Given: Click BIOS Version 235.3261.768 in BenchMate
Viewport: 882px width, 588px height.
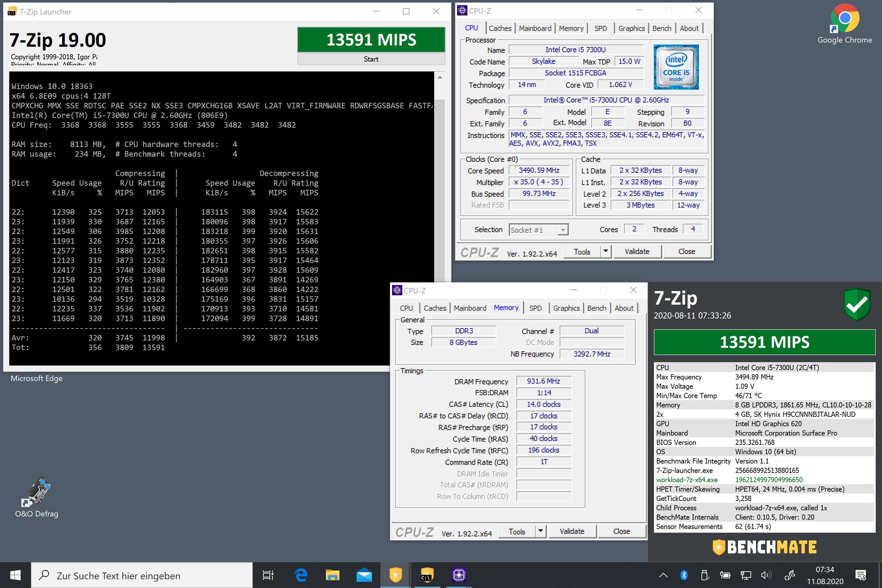Looking at the screenshot, I should pos(754,442).
